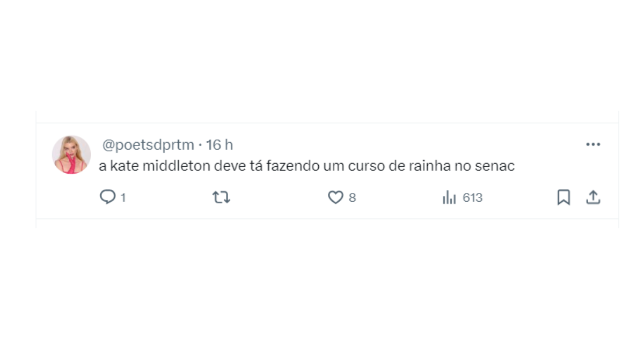The height and width of the screenshot is (362, 644).
Task: Open the three-dots More options menu
Action: (593, 144)
